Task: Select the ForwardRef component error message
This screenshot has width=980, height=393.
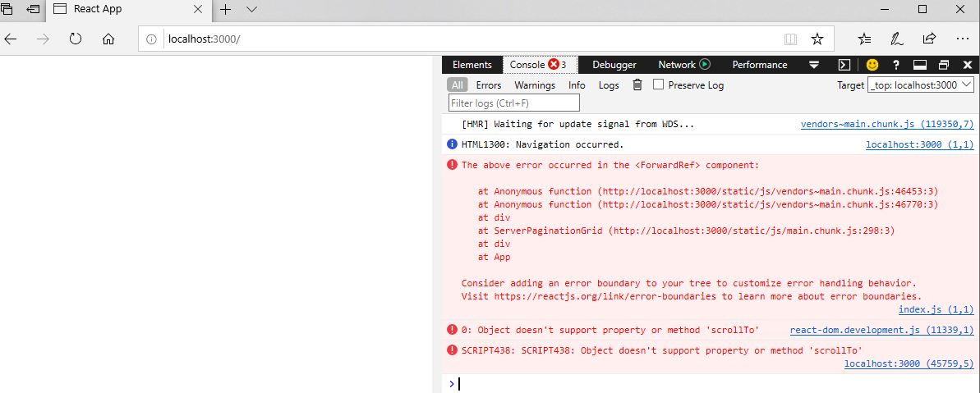Action: [610, 165]
